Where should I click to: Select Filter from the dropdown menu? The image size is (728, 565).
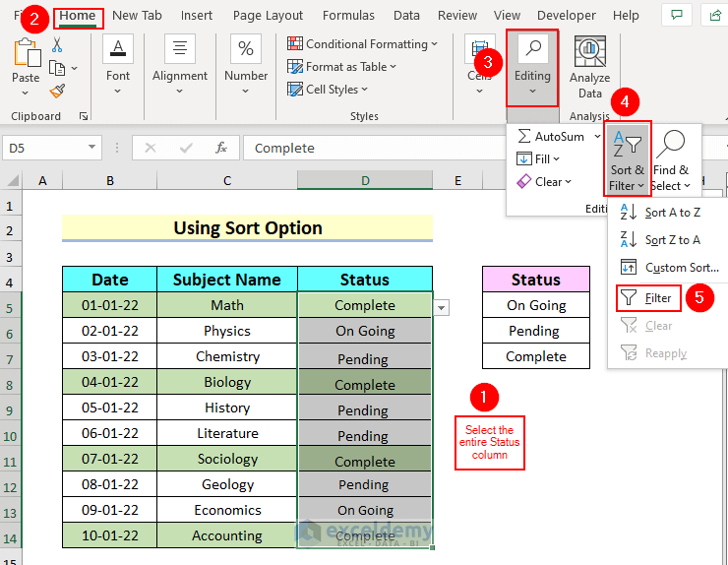[648, 298]
